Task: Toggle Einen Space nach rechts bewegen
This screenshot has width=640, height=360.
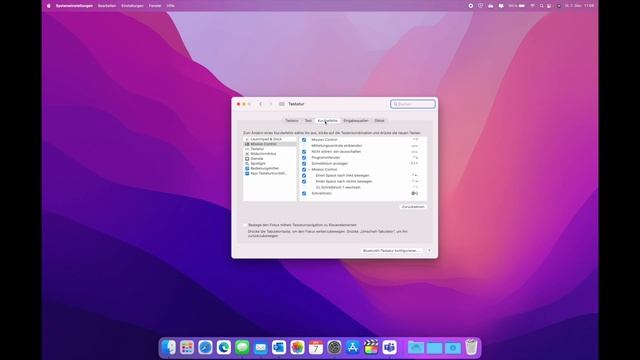Action: point(304,181)
